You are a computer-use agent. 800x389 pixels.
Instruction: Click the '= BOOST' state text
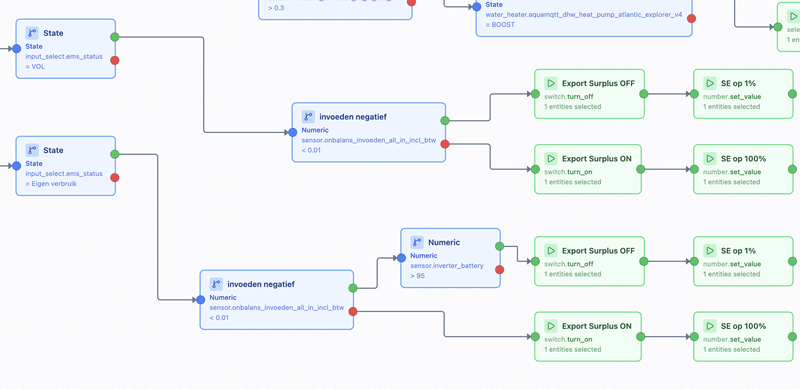point(500,25)
